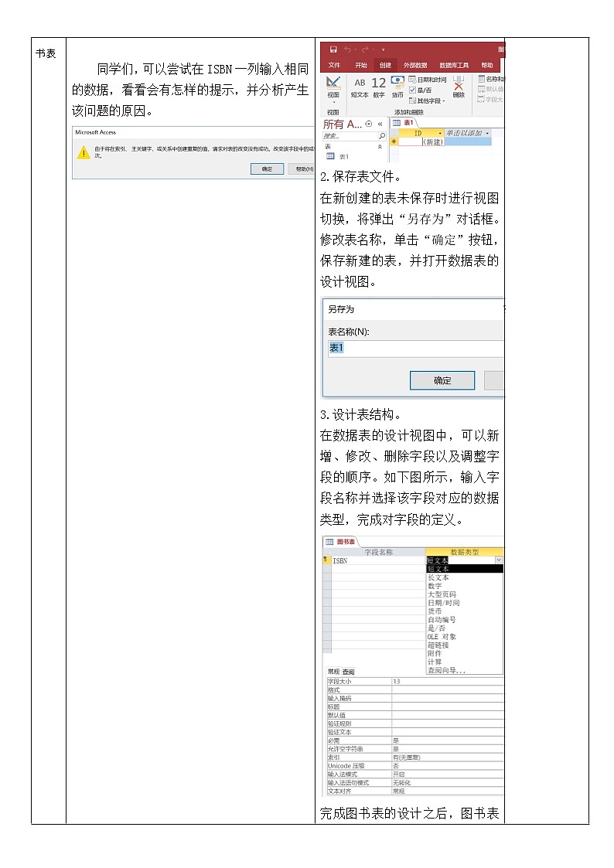The height and width of the screenshot is (868, 614).
Task: Switch to the 查阅 field properties tab
Action: [x=348, y=672]
